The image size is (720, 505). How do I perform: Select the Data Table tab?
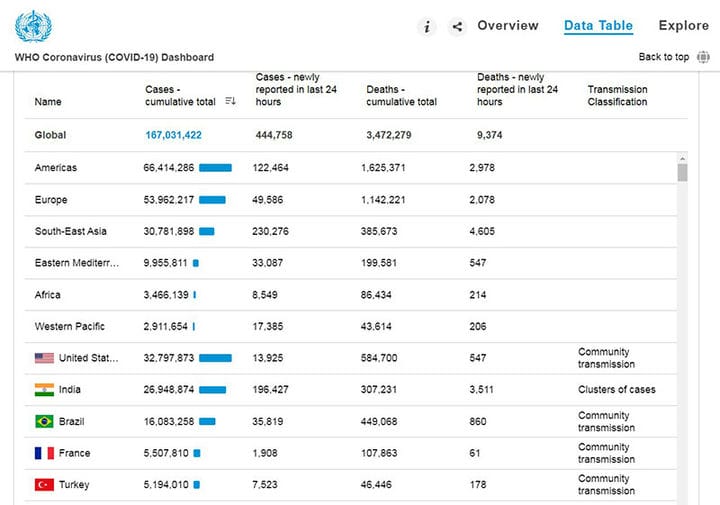(598, 26)
